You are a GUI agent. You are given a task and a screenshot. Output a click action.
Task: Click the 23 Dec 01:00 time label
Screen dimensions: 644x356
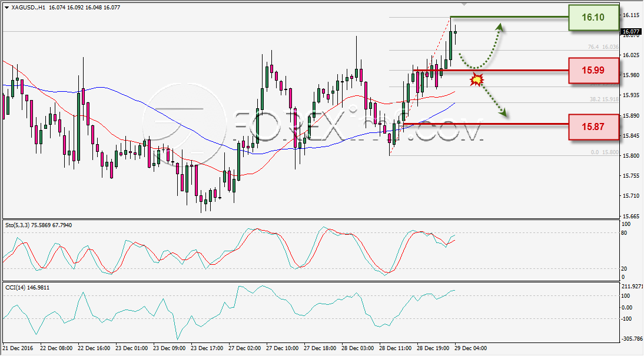(131, 348)
